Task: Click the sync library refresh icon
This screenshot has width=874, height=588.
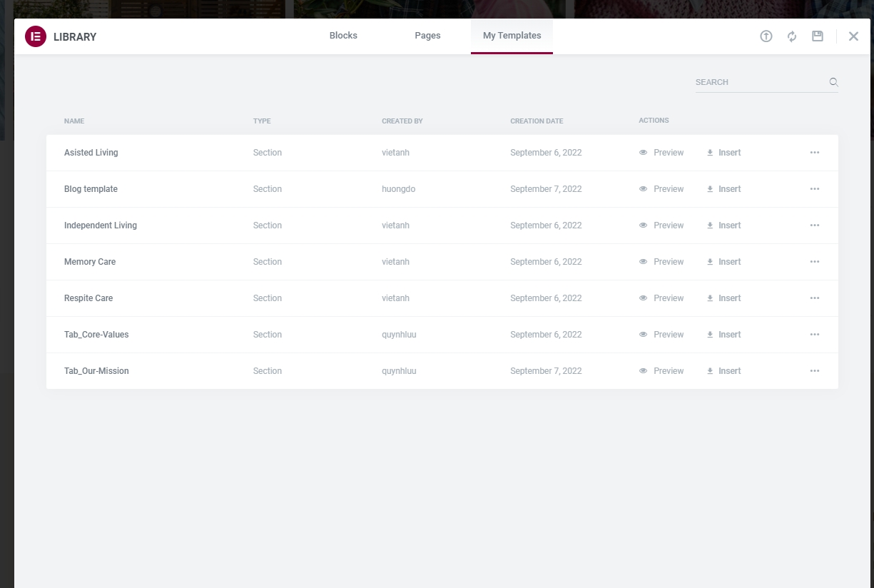Action: 792,36
